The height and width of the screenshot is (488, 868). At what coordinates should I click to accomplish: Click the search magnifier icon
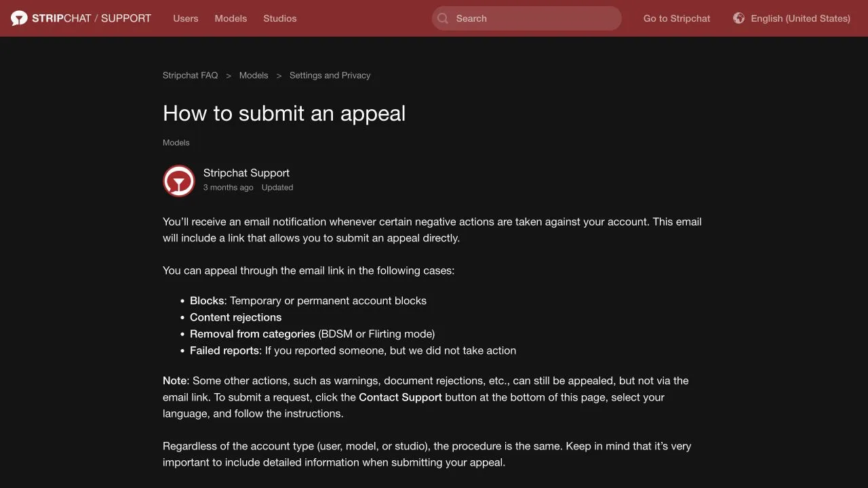[443, 18]
